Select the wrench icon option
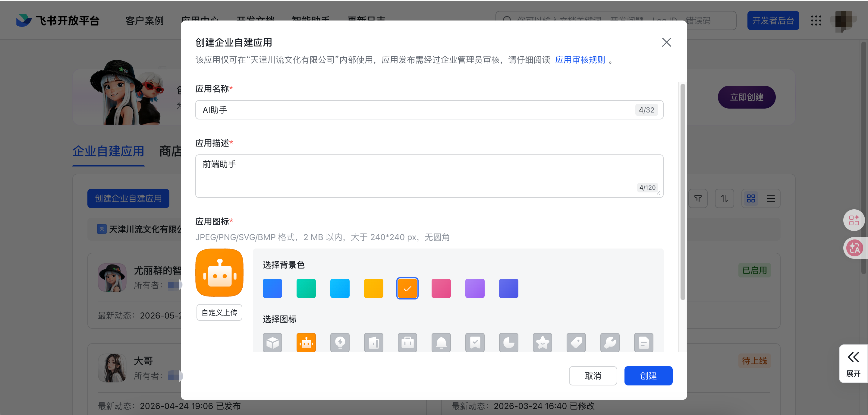Viewport: 868px width, 415px height. pyautogui.click(x=609, y=343)
